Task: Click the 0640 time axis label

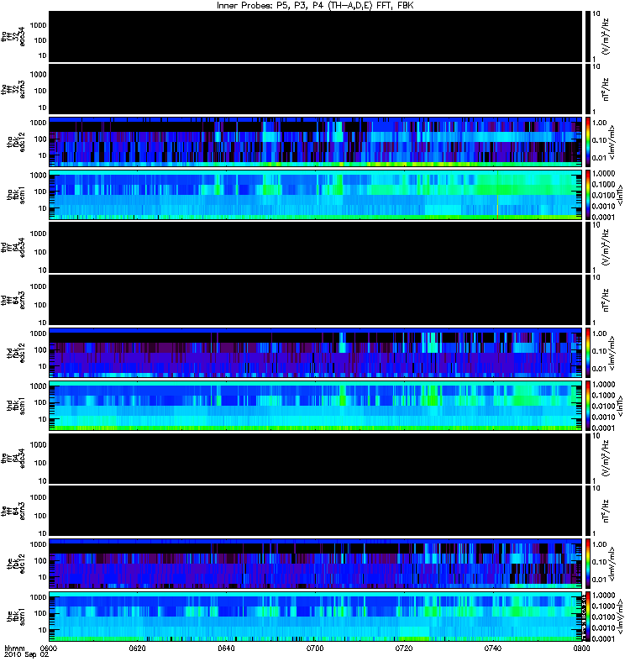Action: pyautogui.click(x=226, y=648)
